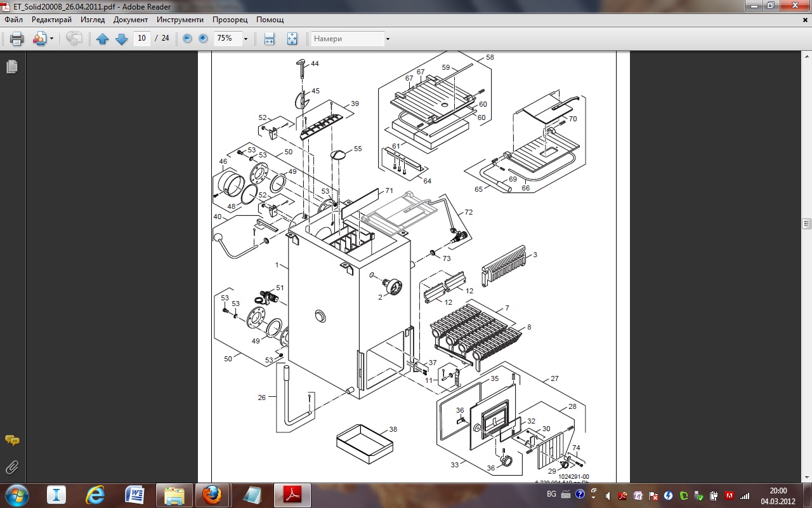812x508 pixels.
Task: Open the page thumbnails panel icon
Action: click(12, 67)
